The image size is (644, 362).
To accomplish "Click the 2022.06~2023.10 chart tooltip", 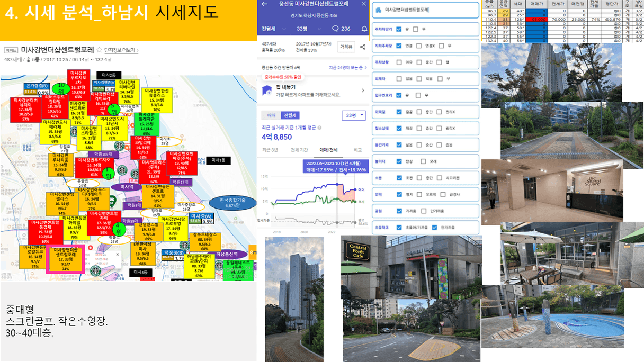I will (336, 167).
